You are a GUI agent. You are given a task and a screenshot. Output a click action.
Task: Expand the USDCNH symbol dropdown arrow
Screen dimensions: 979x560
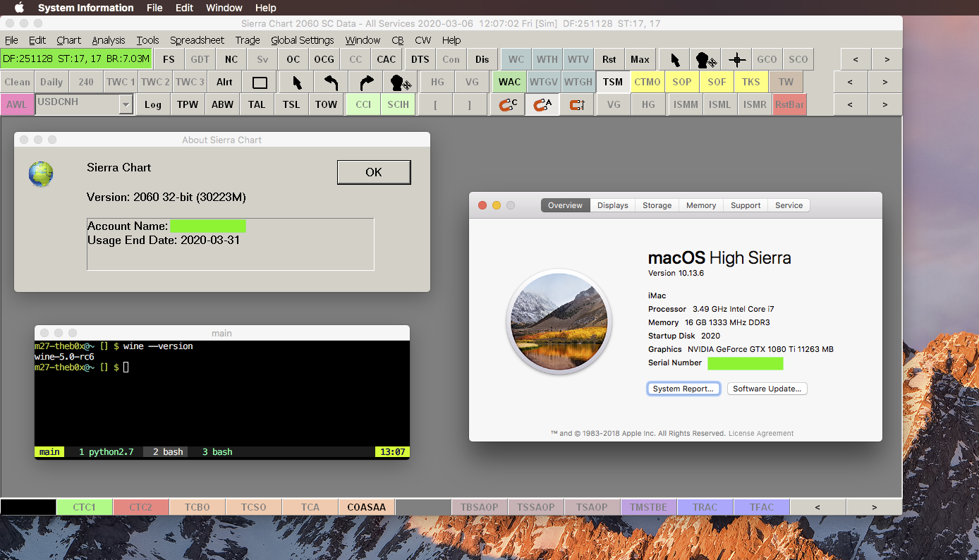click(126, 105)
